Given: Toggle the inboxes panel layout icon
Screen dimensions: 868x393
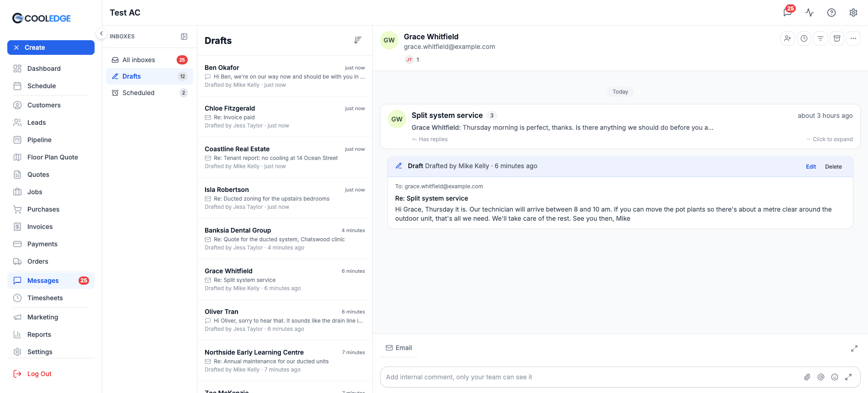Looking at the screenshot, I should pos(184,37).
